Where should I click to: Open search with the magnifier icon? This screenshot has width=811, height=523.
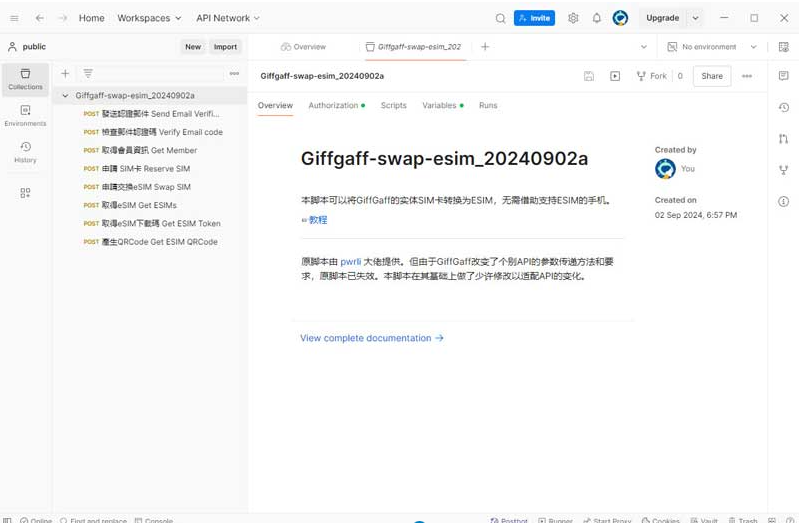pyautogui.click(x=500, y=19)
